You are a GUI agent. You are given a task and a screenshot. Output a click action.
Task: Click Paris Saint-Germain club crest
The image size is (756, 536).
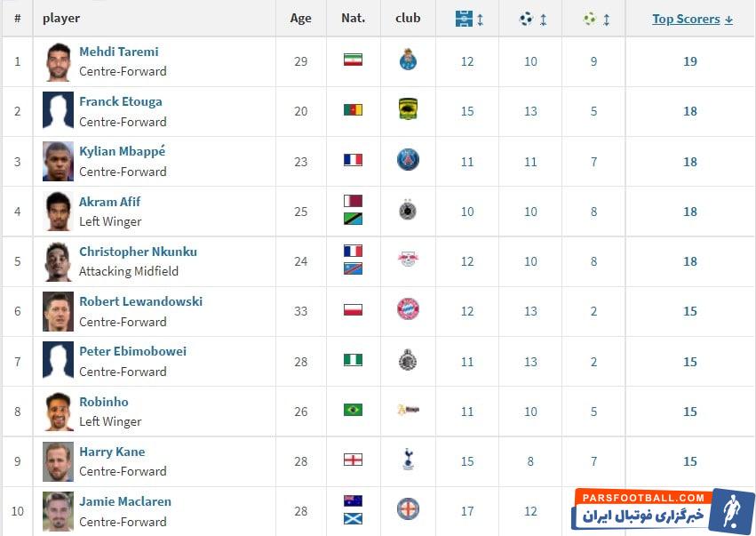click(x=408, y=160)
